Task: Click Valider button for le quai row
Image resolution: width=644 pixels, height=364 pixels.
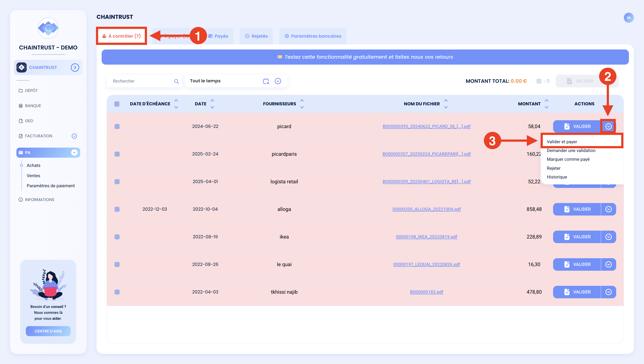Action: click(577, 264)
